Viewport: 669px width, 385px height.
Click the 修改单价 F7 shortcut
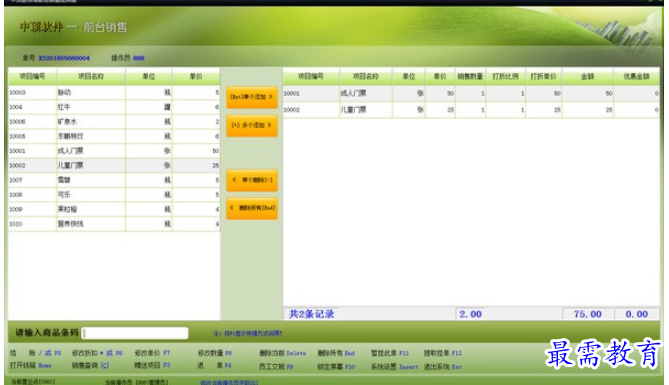tap(152, 353)
